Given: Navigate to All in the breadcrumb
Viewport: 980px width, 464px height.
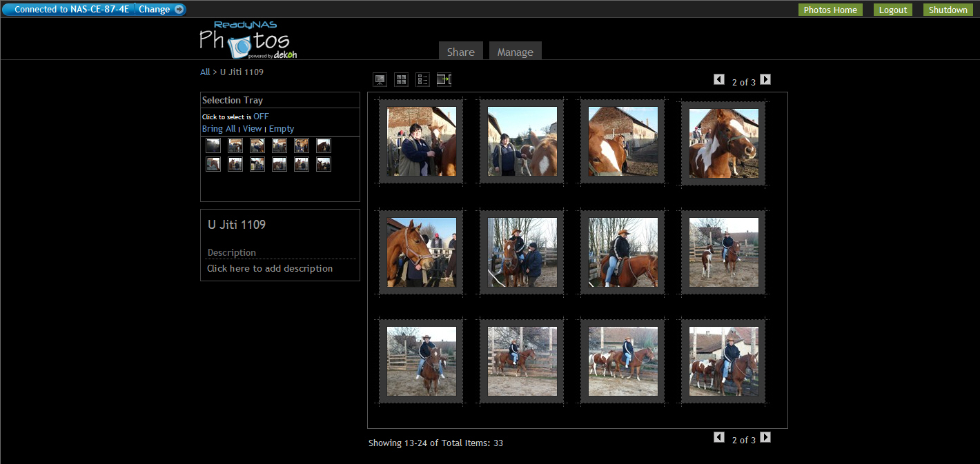Looking at the screenshot, I should coord(205,72).
